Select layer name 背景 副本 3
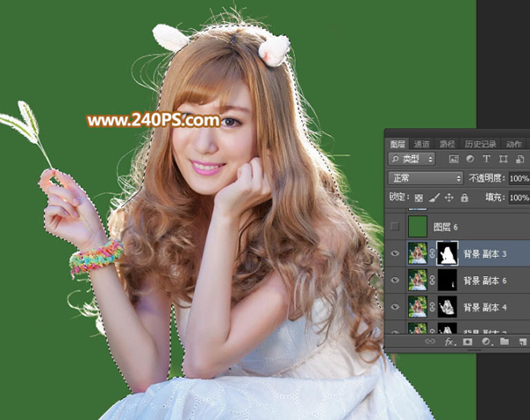530x420 pixels. click(x=485, y=254)
